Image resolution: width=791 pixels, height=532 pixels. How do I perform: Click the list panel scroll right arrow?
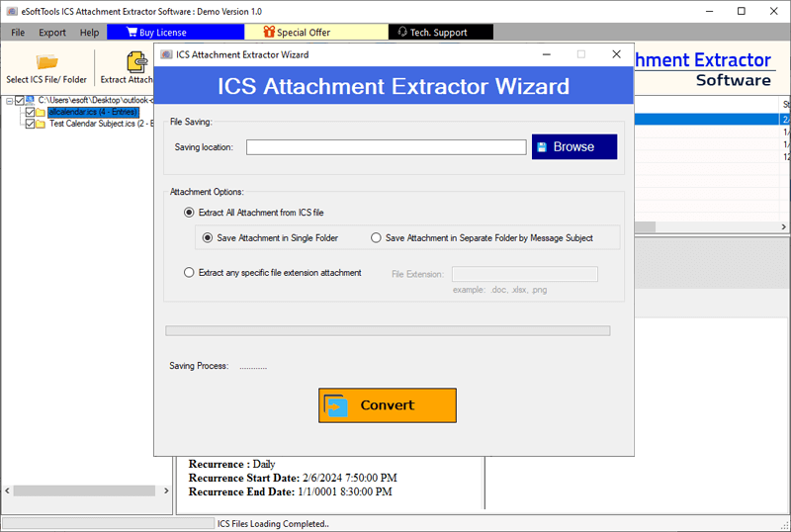point(783,226)
